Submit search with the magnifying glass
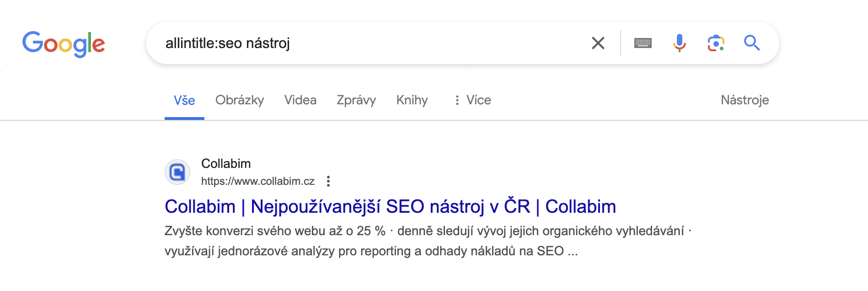The height and width of the screenshot is (291, 868). [x=751, y=43]
